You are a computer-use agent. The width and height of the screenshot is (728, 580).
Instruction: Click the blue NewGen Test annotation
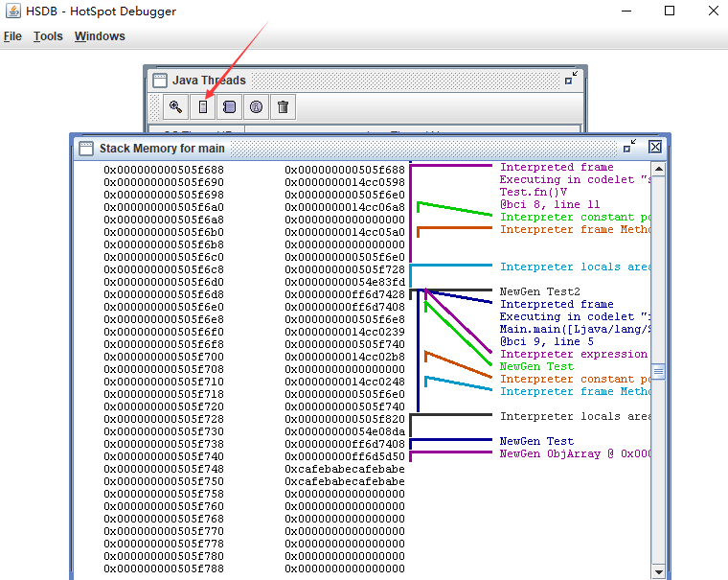pos(536,441)
